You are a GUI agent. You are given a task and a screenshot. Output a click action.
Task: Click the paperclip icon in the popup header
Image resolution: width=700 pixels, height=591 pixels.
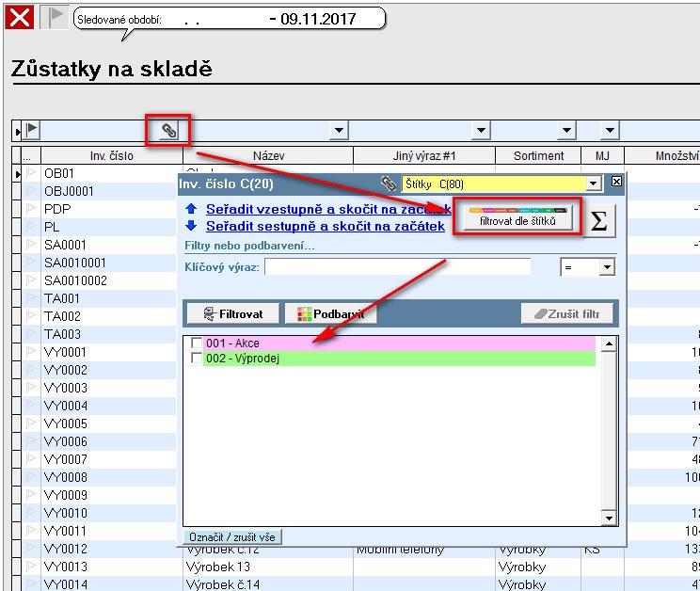click(x=389, y=183)
